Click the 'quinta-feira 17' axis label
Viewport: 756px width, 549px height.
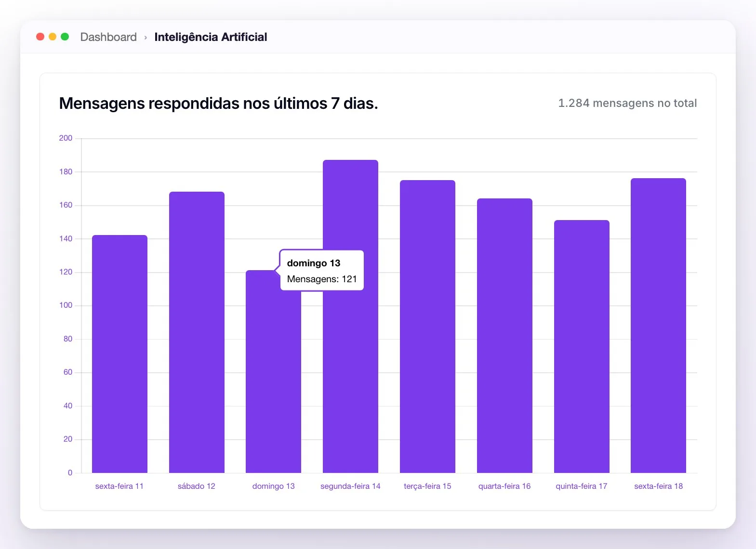coord(582,486)
